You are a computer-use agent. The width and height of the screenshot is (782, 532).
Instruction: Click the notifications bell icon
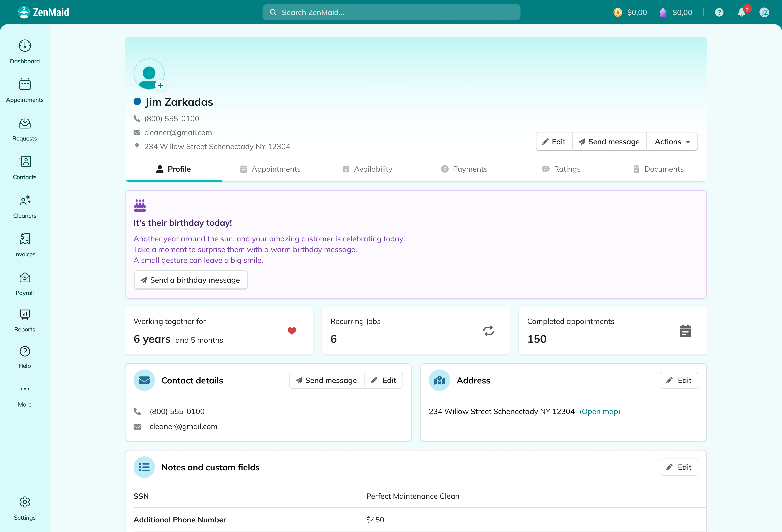(742, 13)
